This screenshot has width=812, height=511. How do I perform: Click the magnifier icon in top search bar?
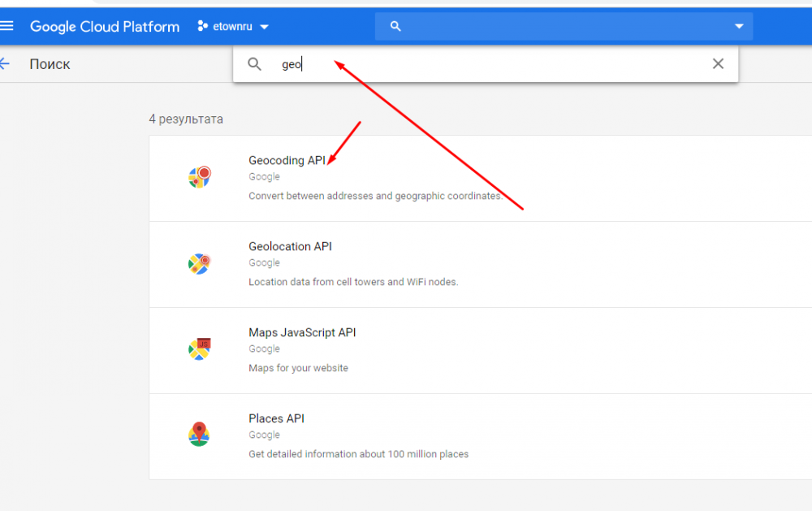coord(395,27)
